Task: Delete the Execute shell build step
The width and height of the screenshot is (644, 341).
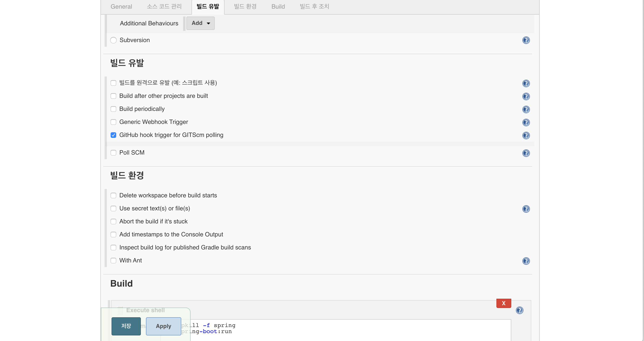Action: 503,303
